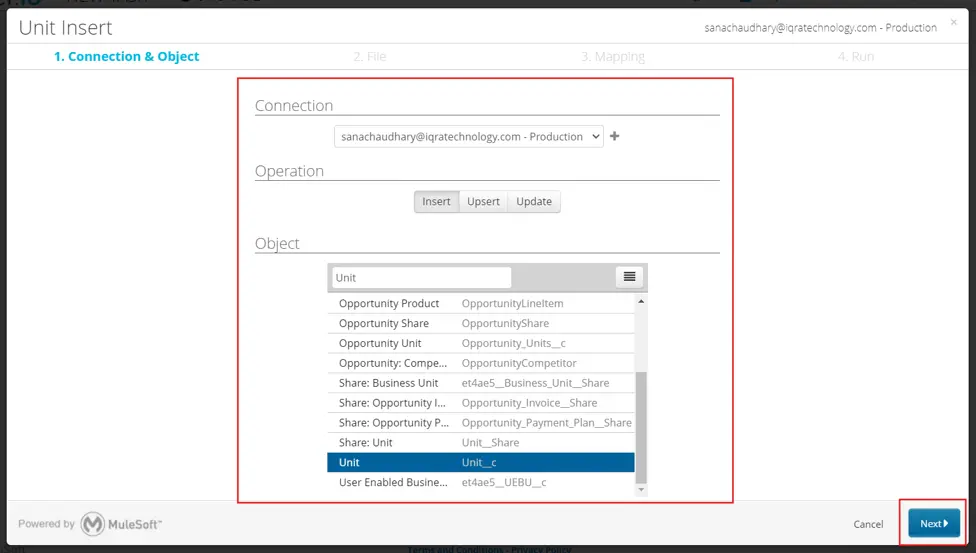Select the Opportunity Unit object row
This screenshot has height=553, width=976.
tap(481, 343)
